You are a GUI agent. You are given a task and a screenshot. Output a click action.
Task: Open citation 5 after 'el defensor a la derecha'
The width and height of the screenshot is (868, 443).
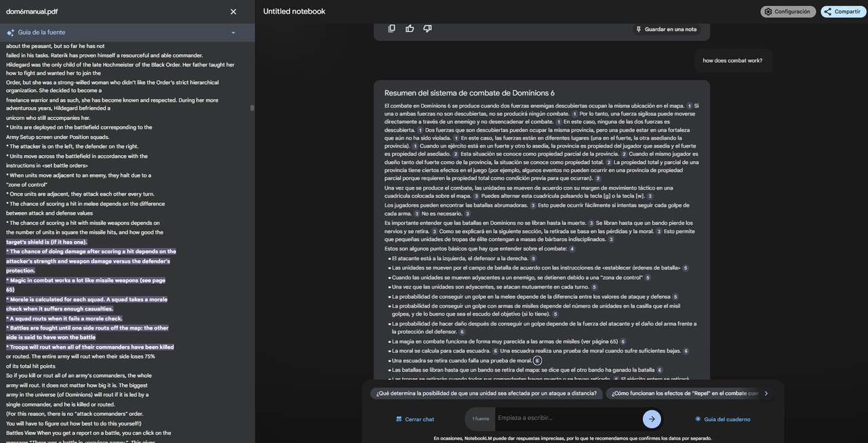[533, 258]
